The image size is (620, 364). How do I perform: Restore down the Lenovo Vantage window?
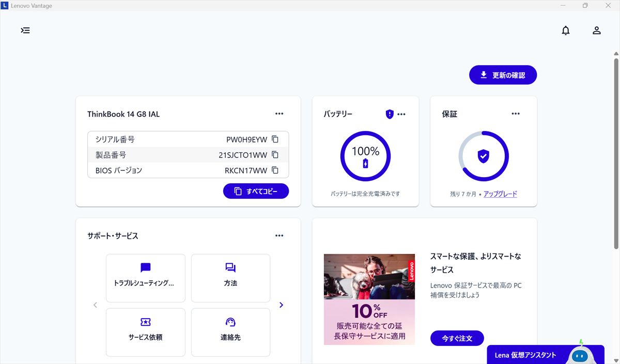585,6
